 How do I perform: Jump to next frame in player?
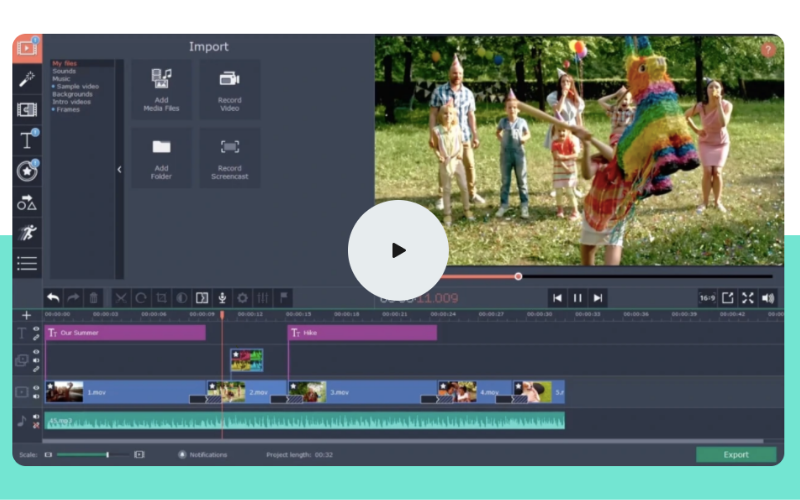[x=598, y=298]
